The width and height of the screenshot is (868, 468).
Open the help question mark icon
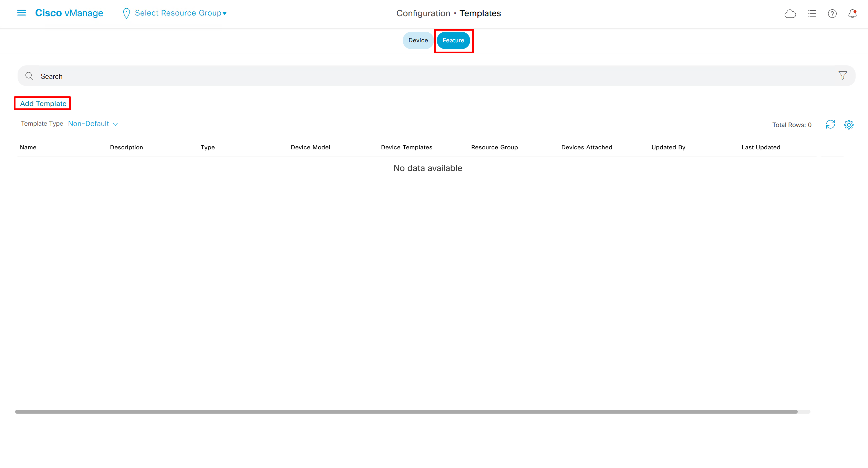832,14
